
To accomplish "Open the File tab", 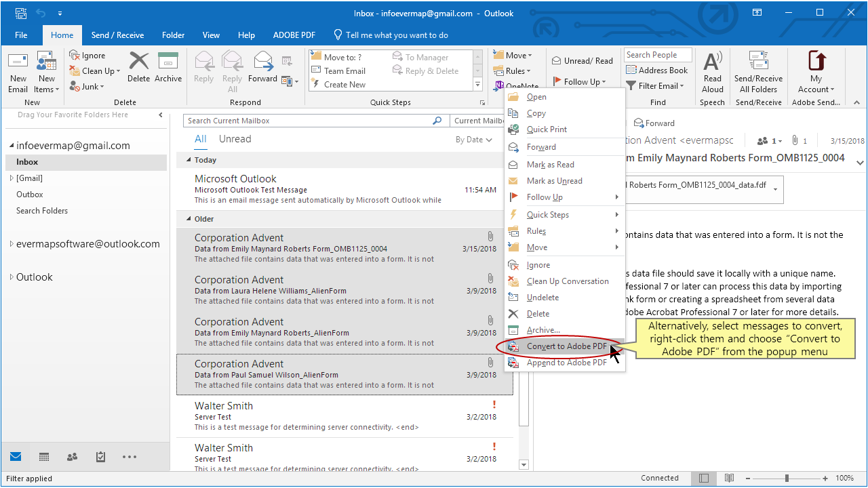I will point(21,35).
